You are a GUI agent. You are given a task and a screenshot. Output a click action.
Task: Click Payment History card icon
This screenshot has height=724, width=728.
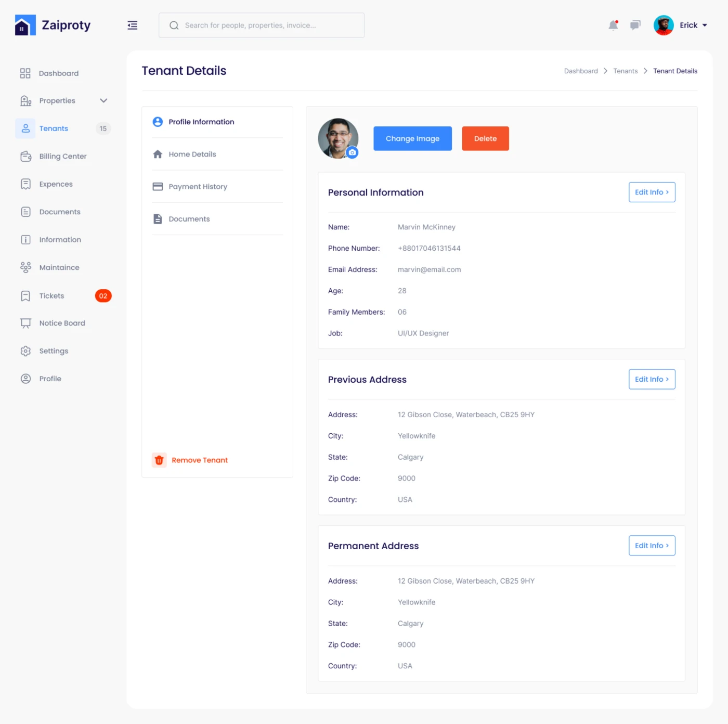tap(158, 187)
